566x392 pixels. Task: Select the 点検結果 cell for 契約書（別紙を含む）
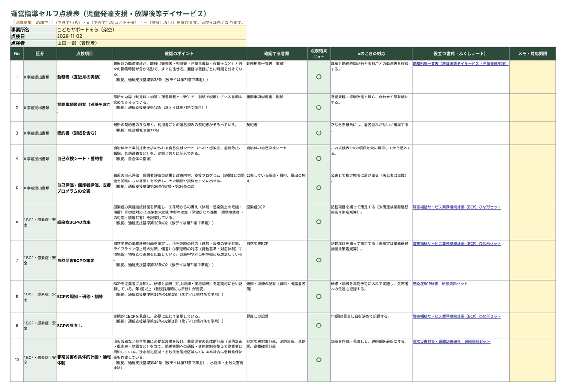pyautogui.click(x=319, y=133)
